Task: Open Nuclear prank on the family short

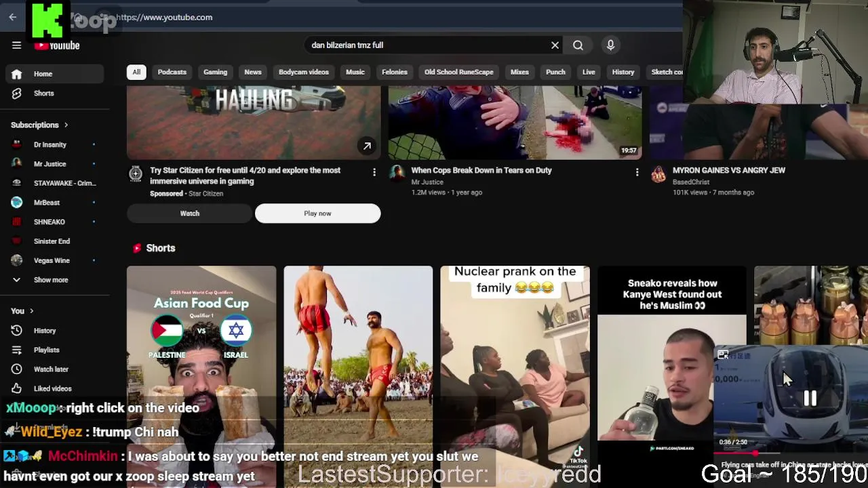Action: pyautogui.click(x=515, y=376)
